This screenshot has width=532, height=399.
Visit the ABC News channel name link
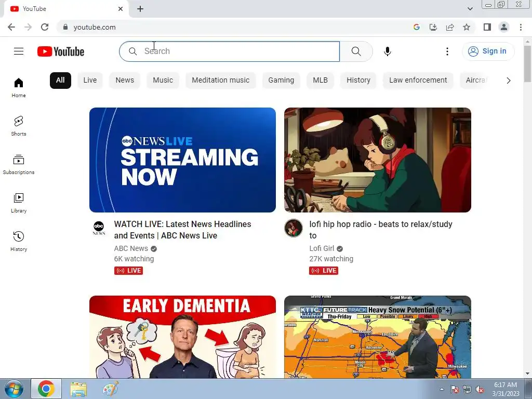click(131, 248)
